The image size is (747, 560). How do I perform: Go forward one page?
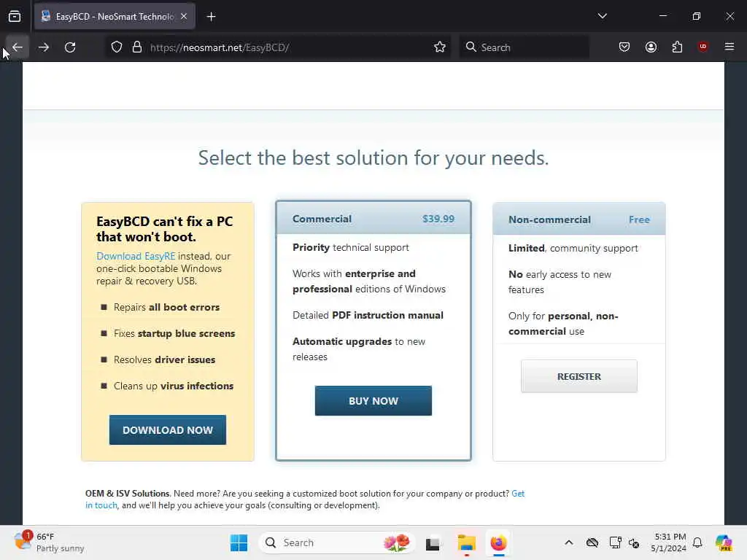44,47
